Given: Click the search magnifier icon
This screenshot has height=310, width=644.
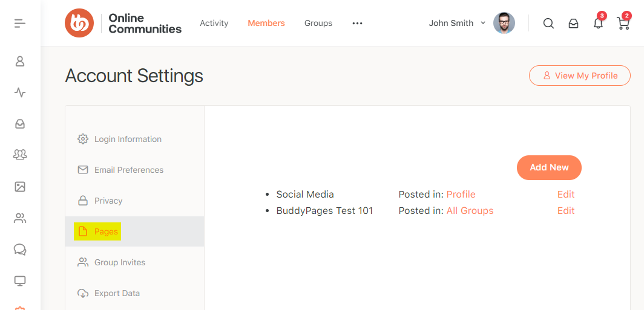Looking at the screenshot, I should [548, 24].
